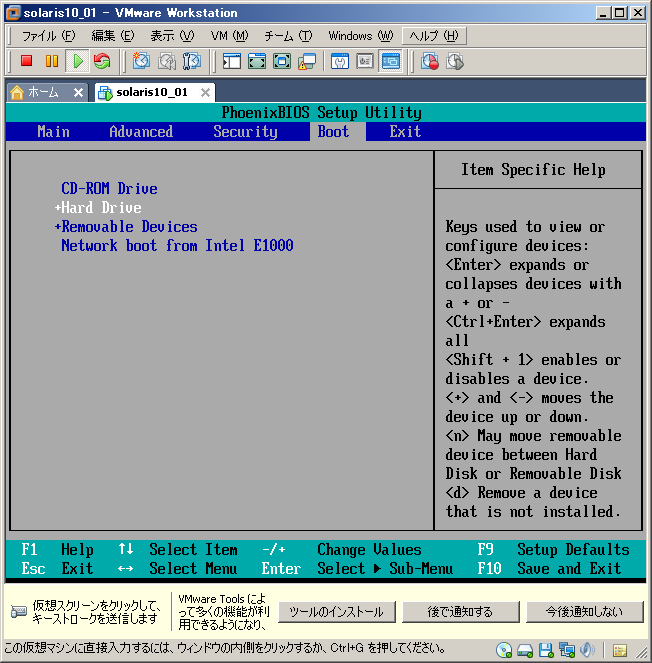Click the record activity icon with red dot
The height and width of the screenshot is (663, 652).
click(430, 61)
